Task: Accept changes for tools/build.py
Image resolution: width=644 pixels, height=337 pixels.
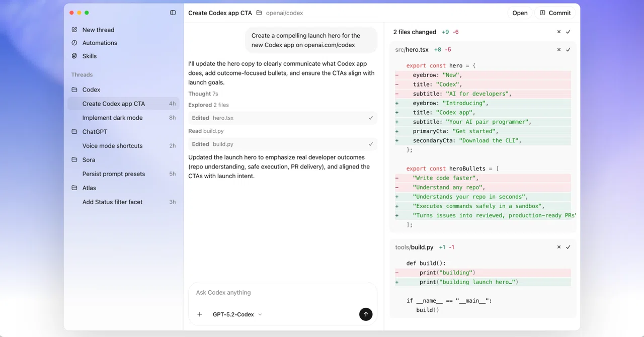Action: pyautogui.click(x=568, y=247)
